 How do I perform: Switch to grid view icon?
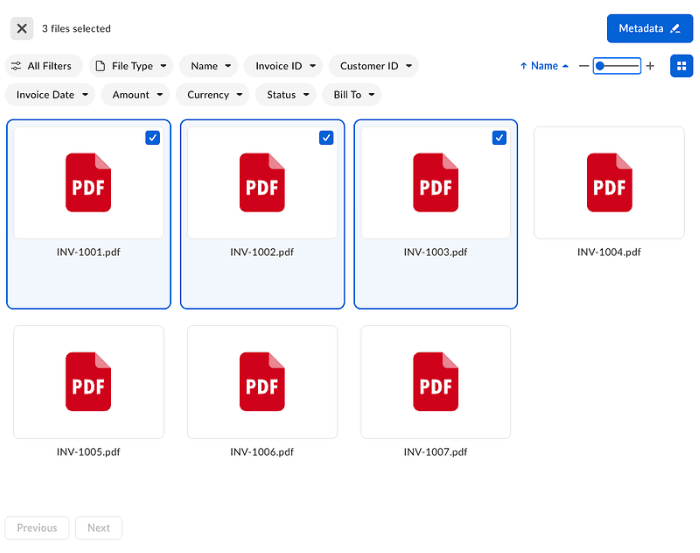tap(681, 66)
